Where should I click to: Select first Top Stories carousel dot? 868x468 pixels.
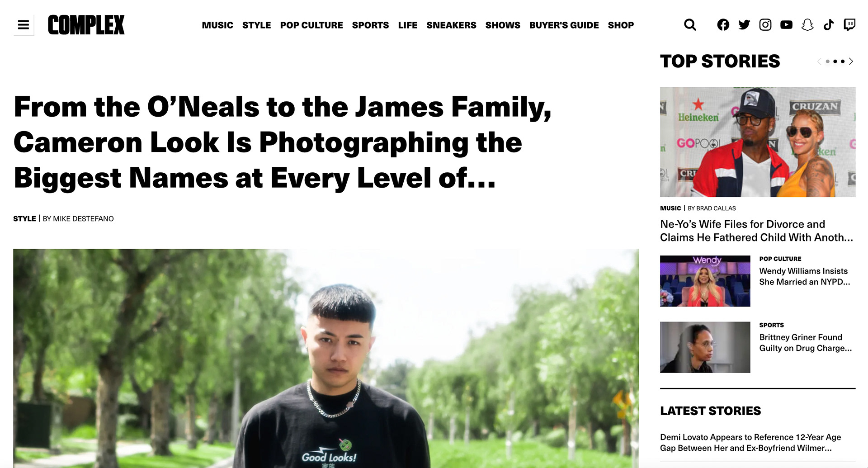tap(828, 61)
